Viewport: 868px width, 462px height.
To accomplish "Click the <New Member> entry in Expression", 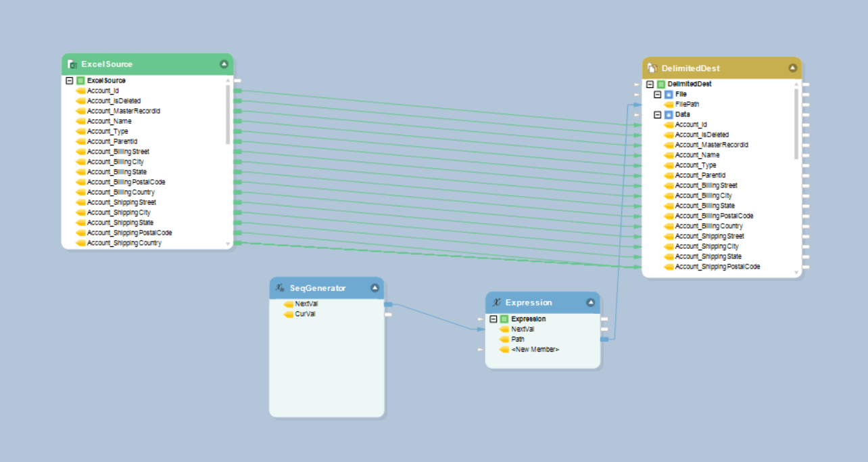I will click(x=535, y=349).
